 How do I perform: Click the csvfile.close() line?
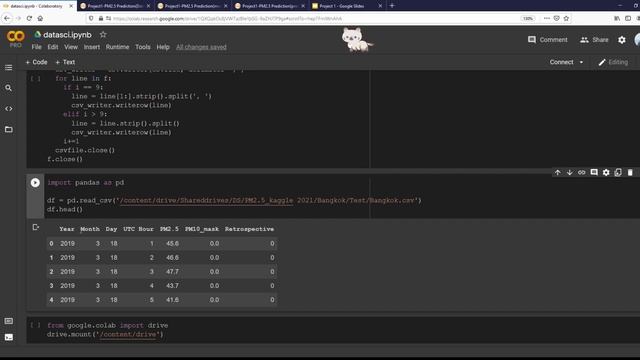tap(85, 150)
